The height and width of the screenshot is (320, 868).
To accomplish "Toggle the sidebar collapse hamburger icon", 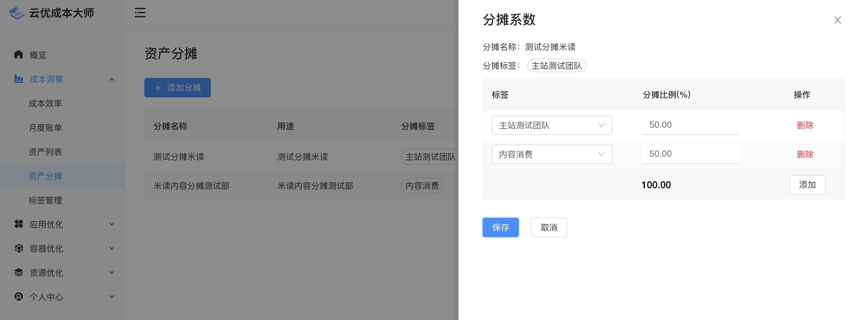I will (140, 13).
